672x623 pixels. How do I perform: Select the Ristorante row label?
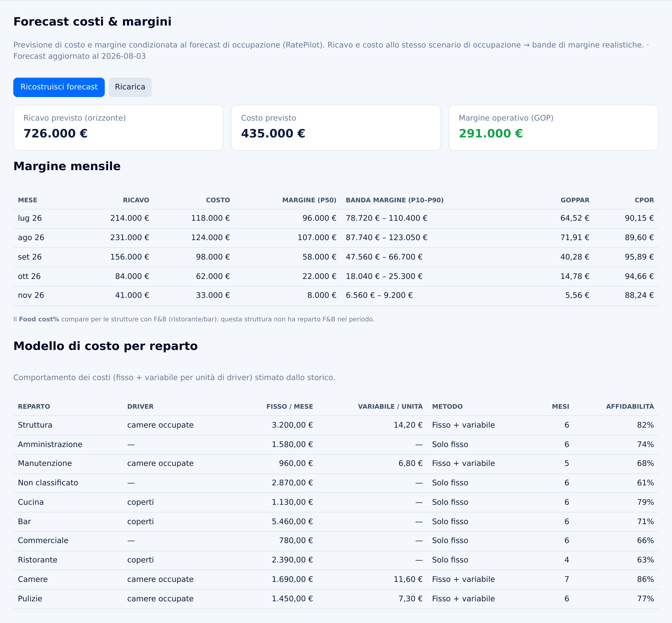click(38, 560)
